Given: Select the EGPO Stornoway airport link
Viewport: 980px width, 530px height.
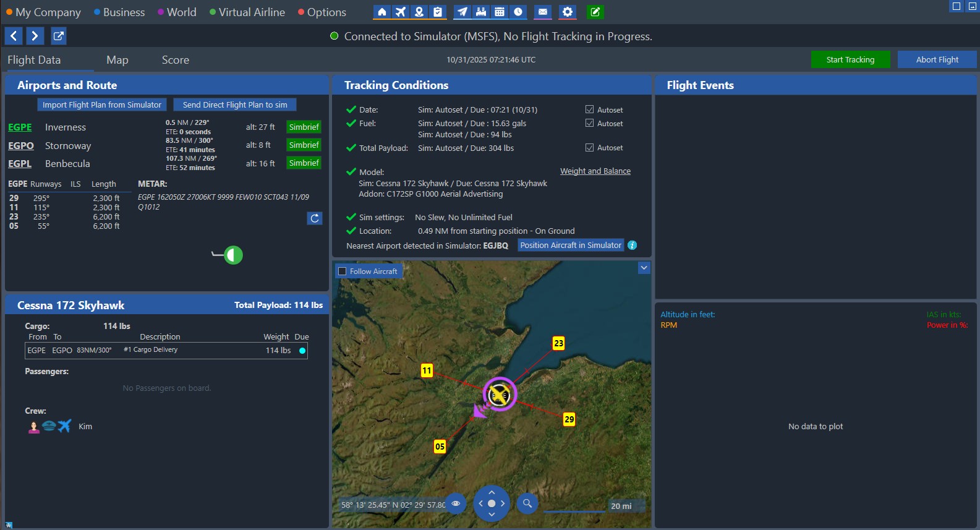Looking at the screenshot, I should (x=21, y=146).
